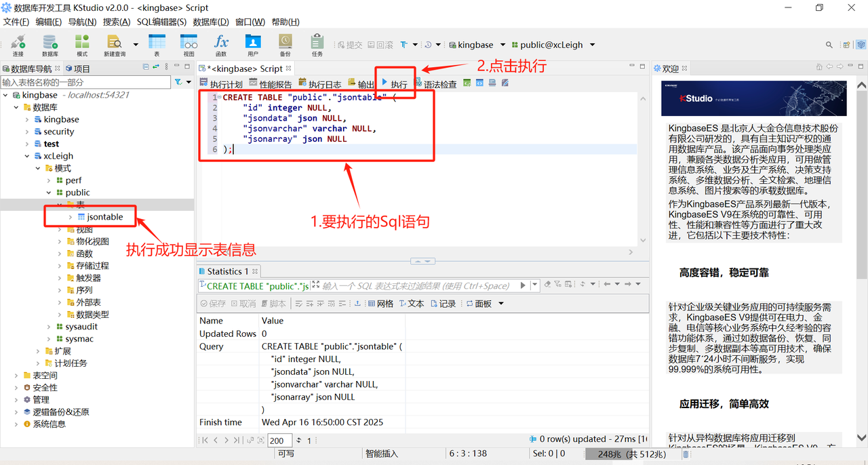Click the 提交 (Commit) toolbar button
Image resolution: width=868 pixels, height=465 pixels.
click(350, 45)
